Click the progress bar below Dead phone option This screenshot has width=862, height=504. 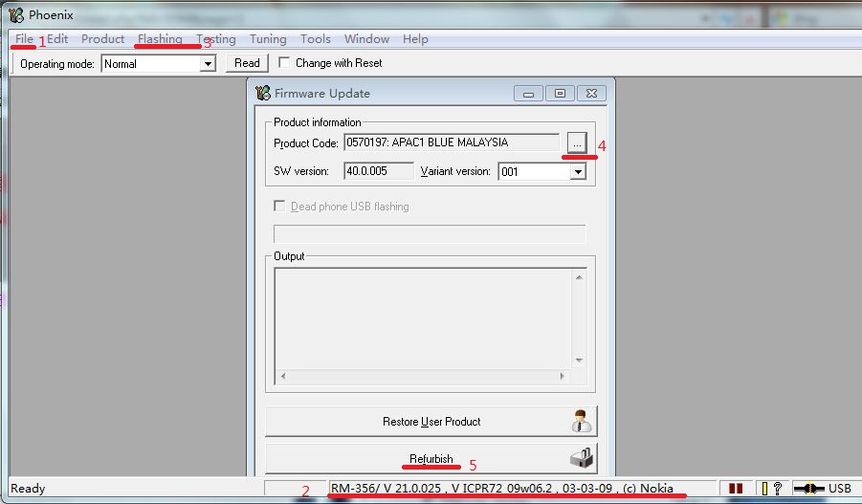click(x=430, y=233)
